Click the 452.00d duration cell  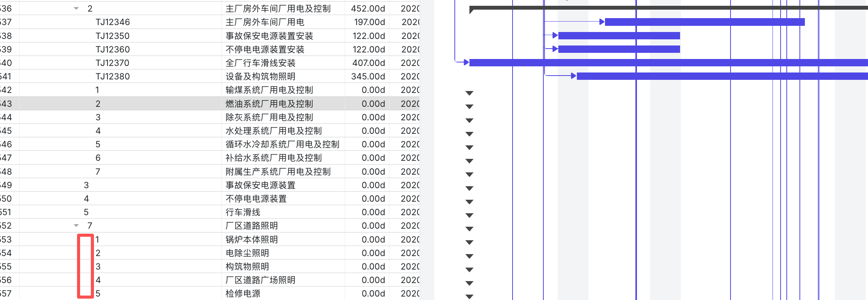(367, 8)
